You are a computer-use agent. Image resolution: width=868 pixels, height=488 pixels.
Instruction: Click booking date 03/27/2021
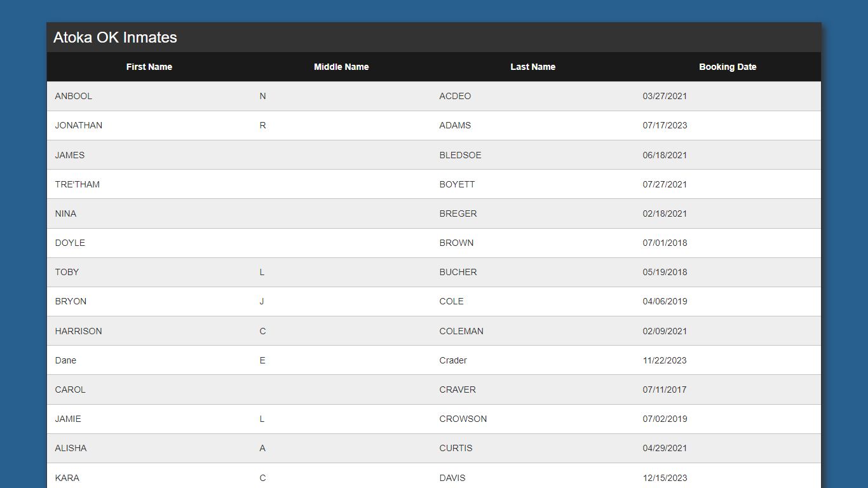pos(665,96)
